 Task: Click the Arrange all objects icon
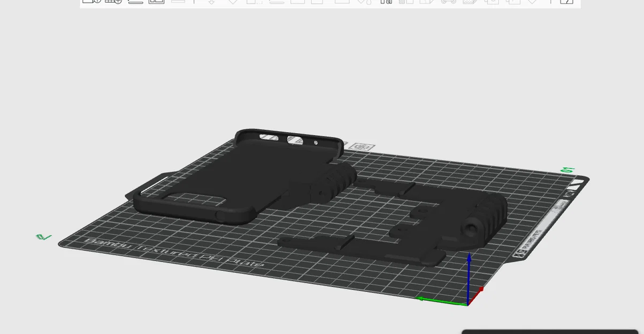[x=156, y=2]
